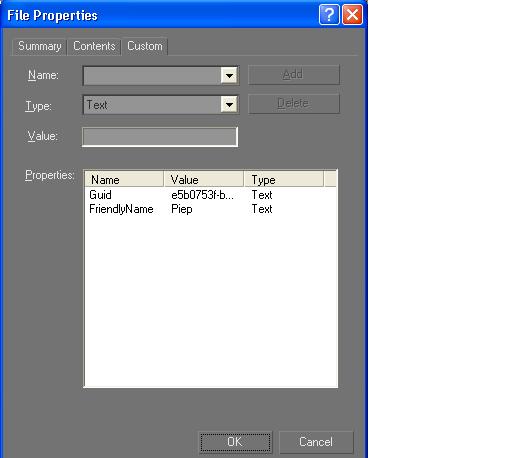Select the Custom tab
512x458 pixels.
click(x=145, y=46)
